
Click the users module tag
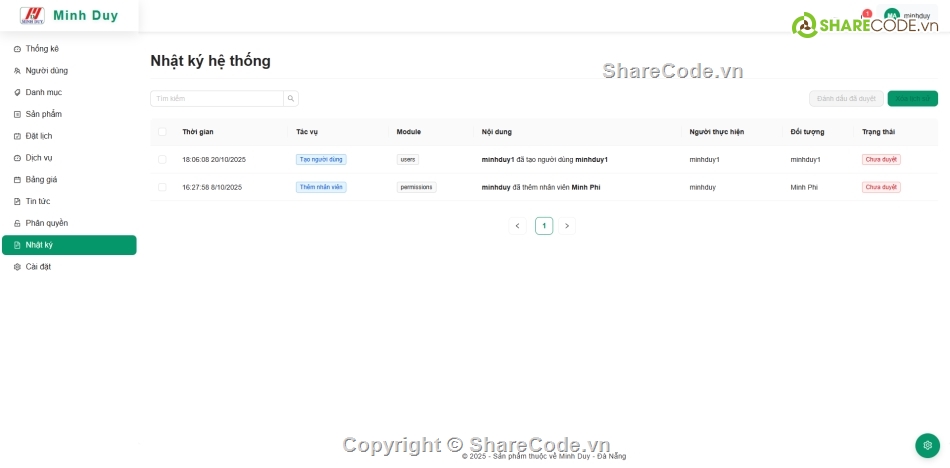click(408, 159)
